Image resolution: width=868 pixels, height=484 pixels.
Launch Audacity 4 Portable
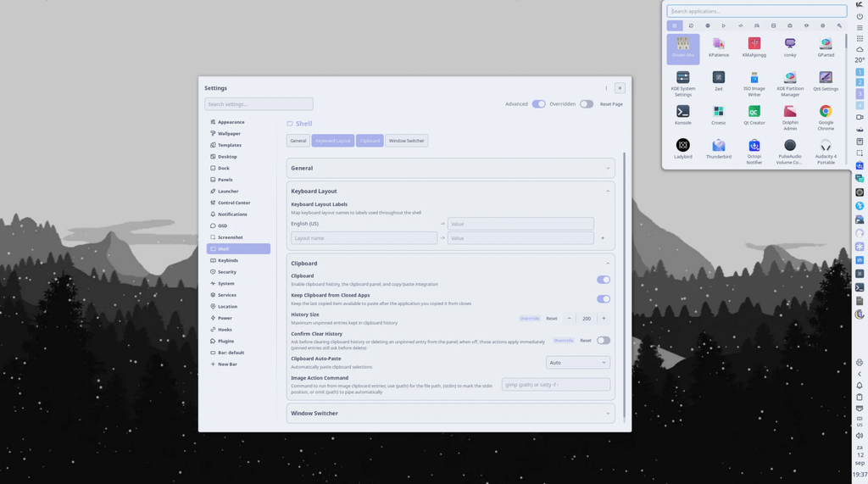tap(826, 151)
